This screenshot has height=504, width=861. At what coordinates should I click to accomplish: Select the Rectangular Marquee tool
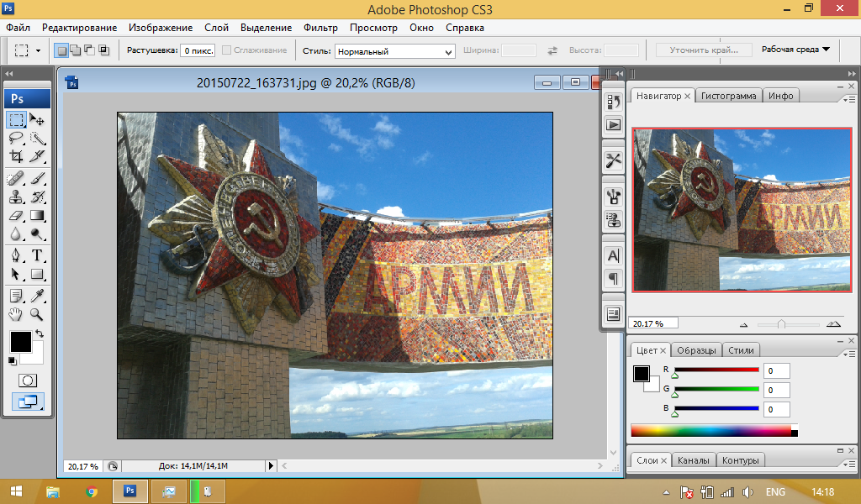click(17, 119)
